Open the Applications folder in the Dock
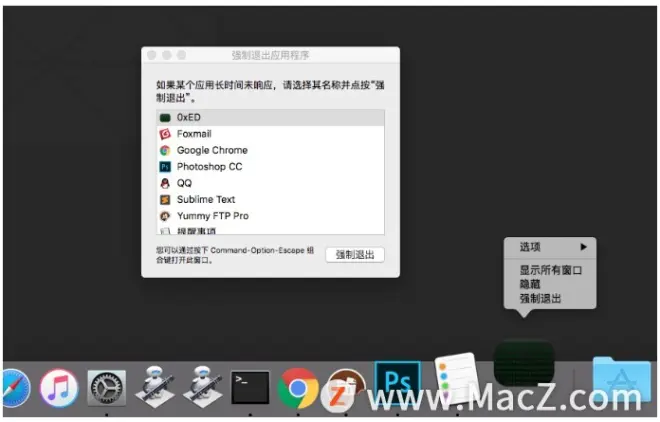 [x=622, y=379]
